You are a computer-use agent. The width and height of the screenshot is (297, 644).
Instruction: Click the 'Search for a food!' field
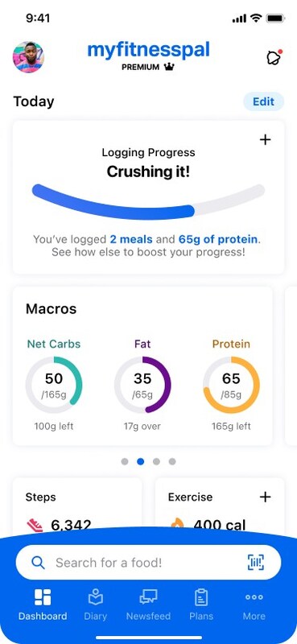[x=148, y=562]
